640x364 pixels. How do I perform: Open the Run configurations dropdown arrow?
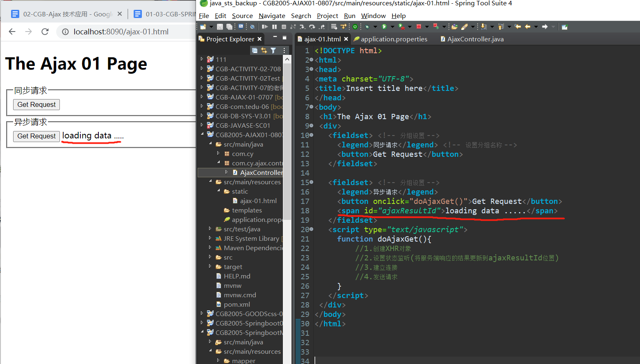[x=392, y=27]
